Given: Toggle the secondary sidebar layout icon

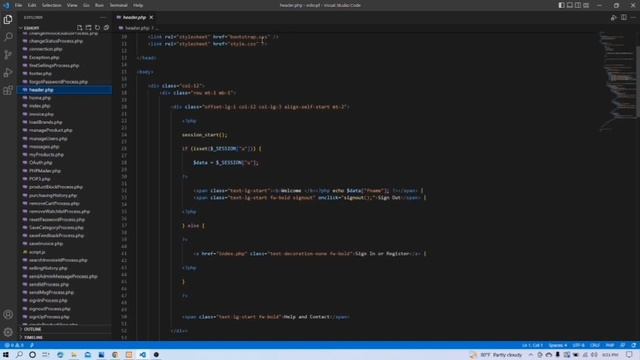Looking at the screenshot, I should coord(578,5).
